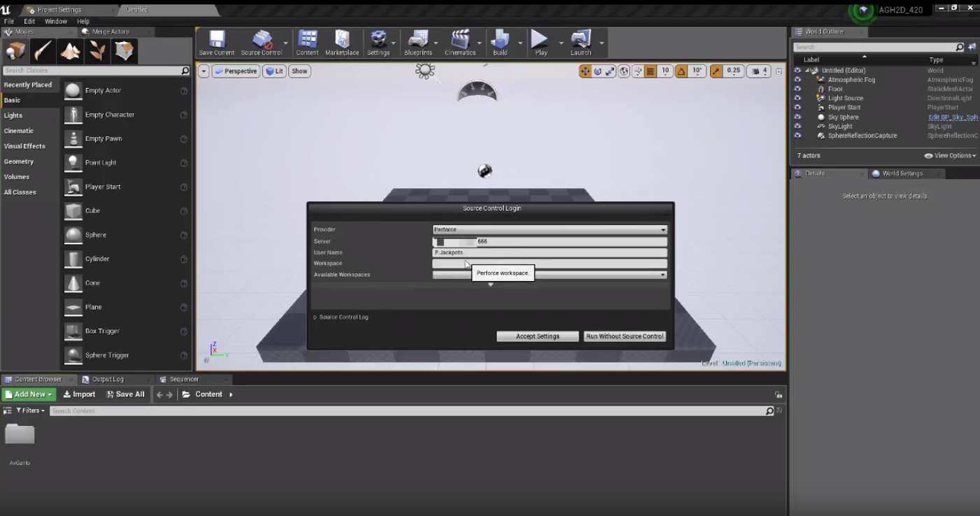980x516 pixels.
Task: Select scale gizmo tool in viewport
Action: (x=610, y=71)
